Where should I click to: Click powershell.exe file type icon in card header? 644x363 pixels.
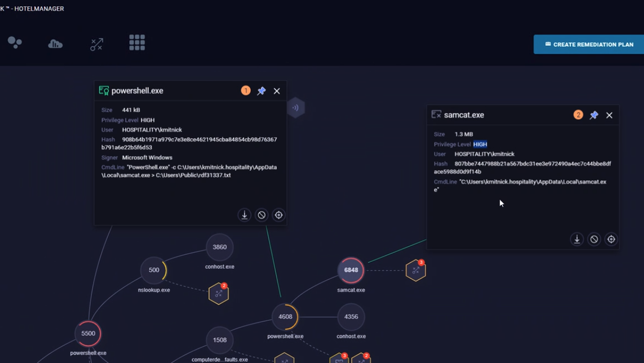pyautogui.click(x=104, y=90)
